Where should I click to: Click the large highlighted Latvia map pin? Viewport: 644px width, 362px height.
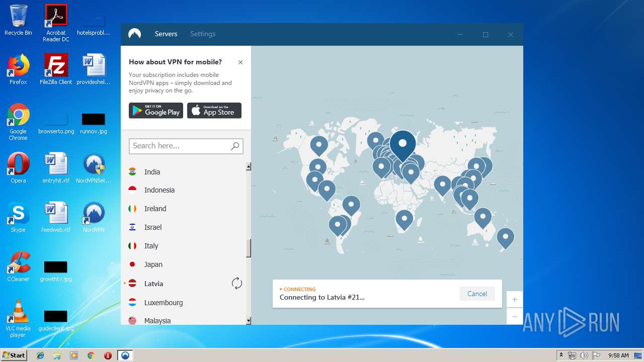tap(403, 145)
